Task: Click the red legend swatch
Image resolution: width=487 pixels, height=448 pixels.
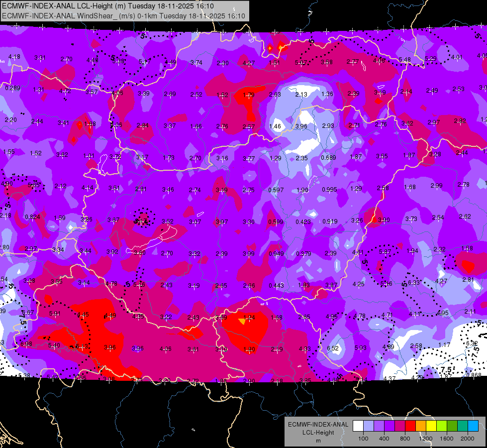Action: [410, 426]
